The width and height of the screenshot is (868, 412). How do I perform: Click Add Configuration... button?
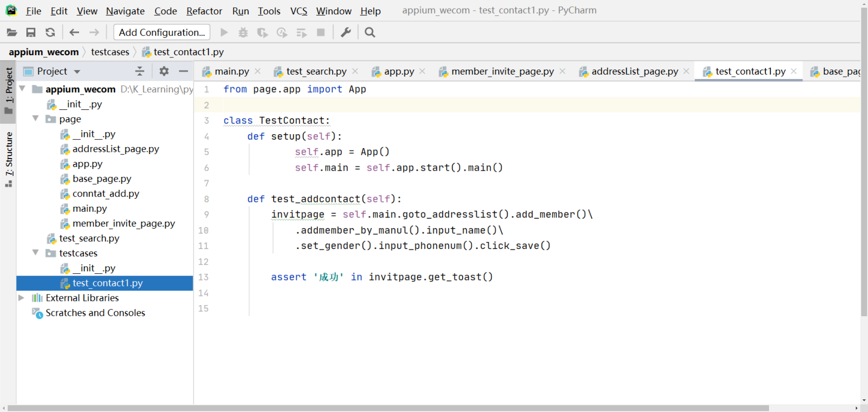coord(162,33)
